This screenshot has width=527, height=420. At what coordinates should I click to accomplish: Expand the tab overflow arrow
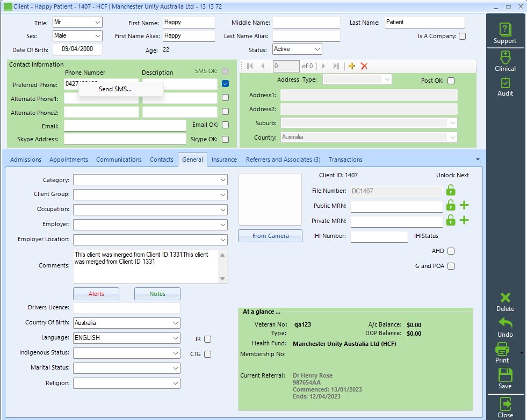[x=478, y=160]
